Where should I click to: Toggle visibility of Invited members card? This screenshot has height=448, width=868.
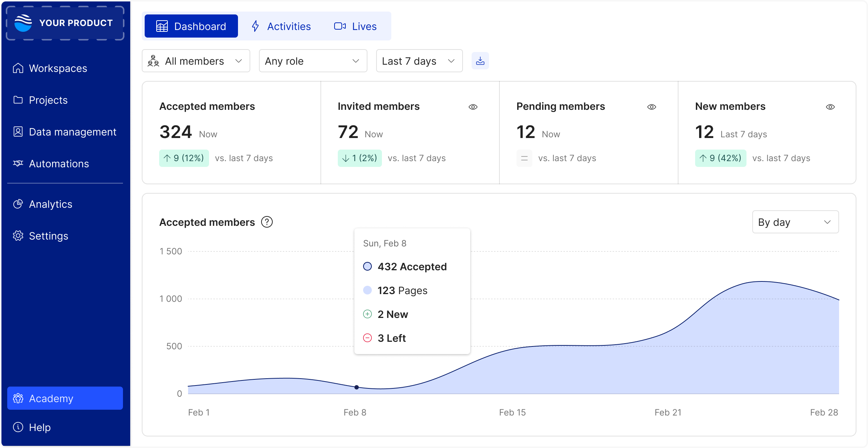[473, 107]
